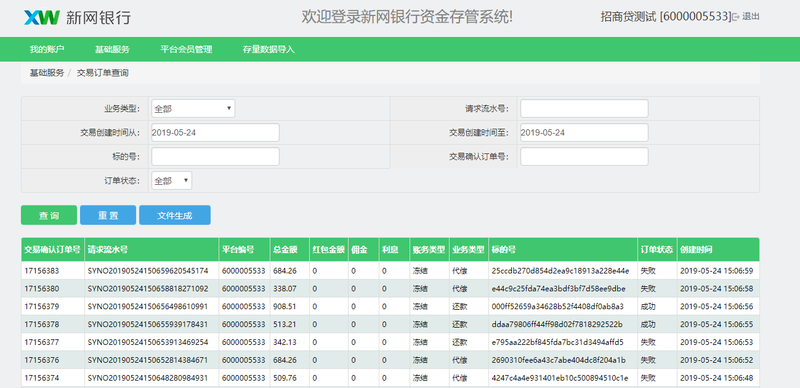The height and width of the screenshot is (388, 800).
Task: Click the amount 342.13
Action: pyautogui.click(x=284, y=342)
